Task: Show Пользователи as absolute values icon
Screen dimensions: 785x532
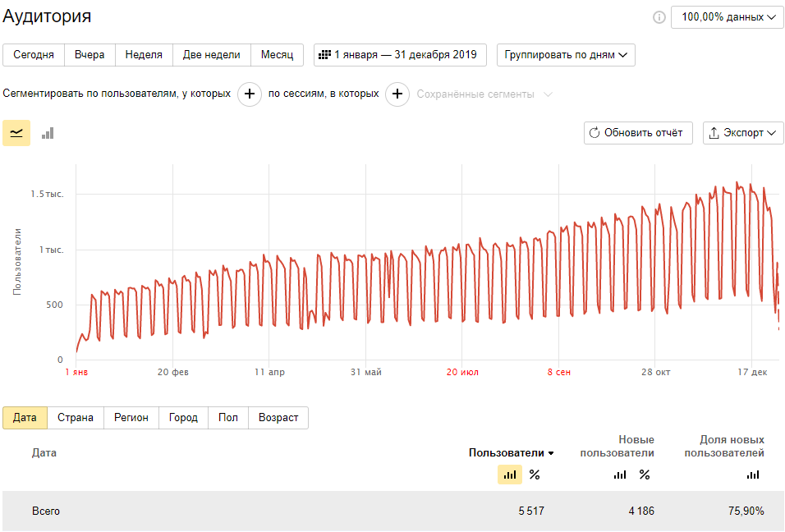Action: (510, 475)
